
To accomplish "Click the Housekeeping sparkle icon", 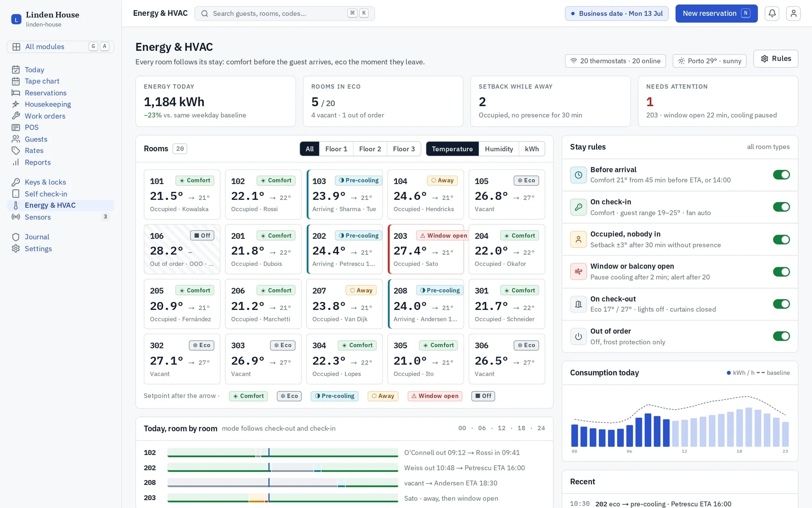I will [x=16, y=104].
